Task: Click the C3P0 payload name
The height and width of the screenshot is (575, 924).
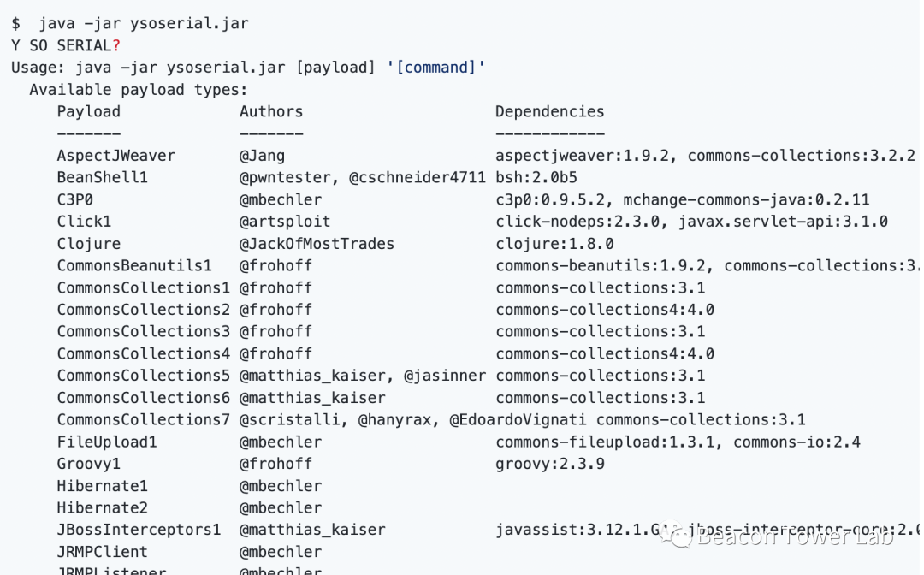Action: click(x=74, y=199)
